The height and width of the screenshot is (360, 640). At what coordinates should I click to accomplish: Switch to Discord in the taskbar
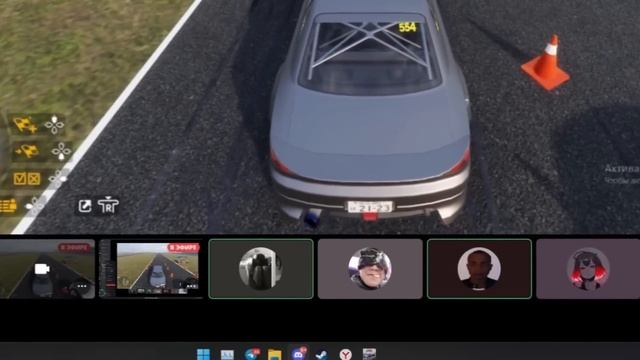tap(299, 353)
